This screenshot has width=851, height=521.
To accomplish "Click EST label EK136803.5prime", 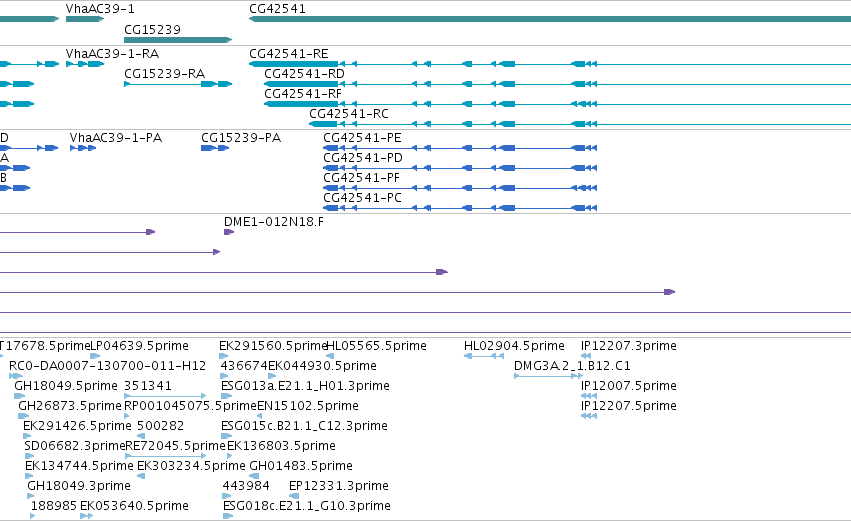I will tap(281, 447).
